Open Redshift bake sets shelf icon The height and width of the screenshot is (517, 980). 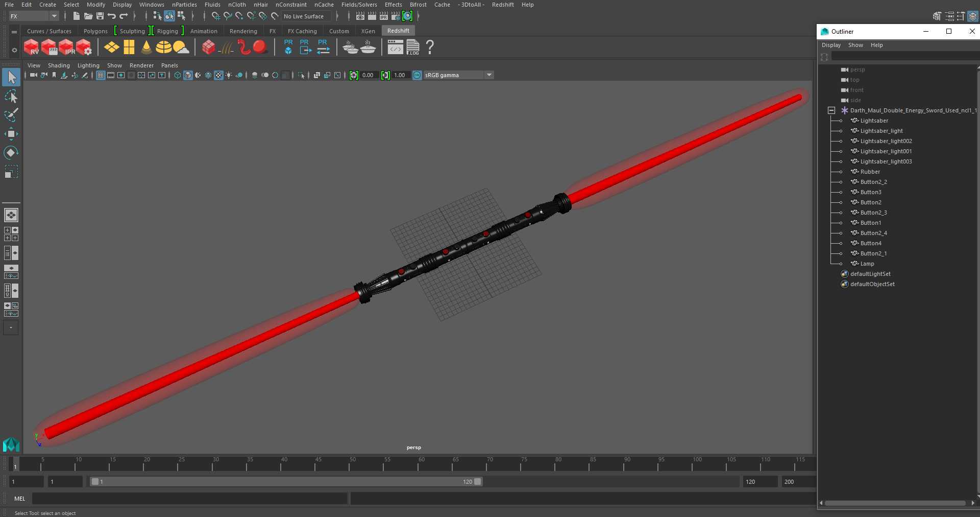point(351,48)
